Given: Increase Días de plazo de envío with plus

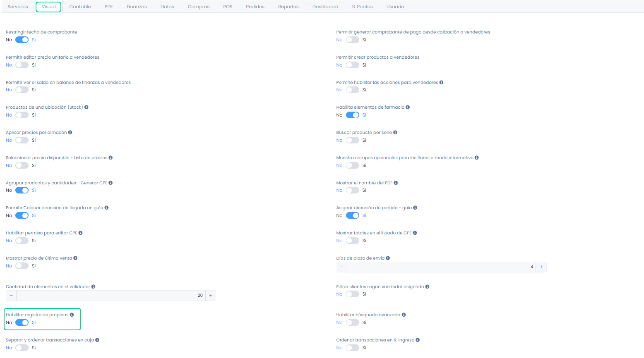Looking at the screenshot, I should [541, 267].
